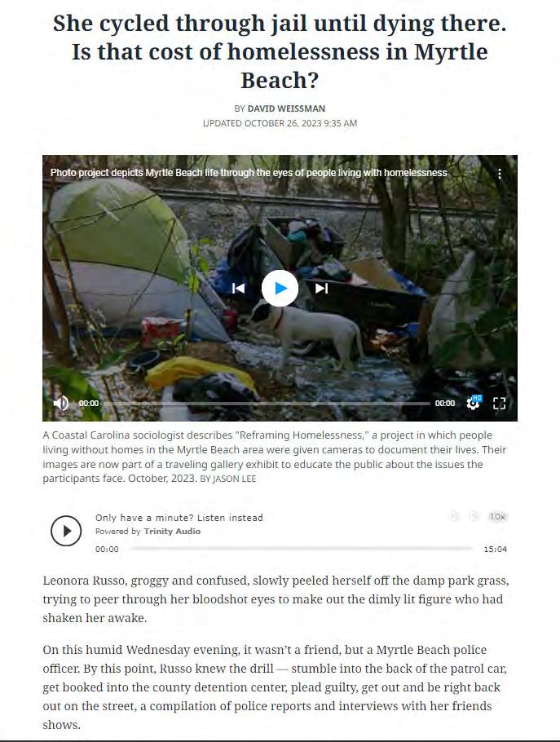Open author David Weissman's page

click(x=286, y=108)
